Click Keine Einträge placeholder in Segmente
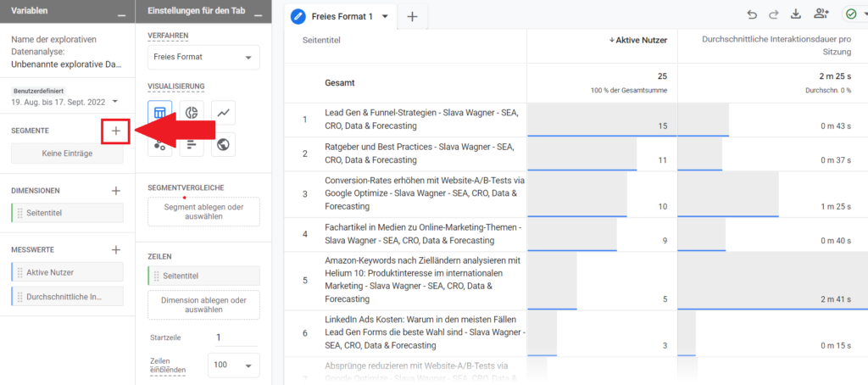Screen dimensions: 868x385 point(67,153)
